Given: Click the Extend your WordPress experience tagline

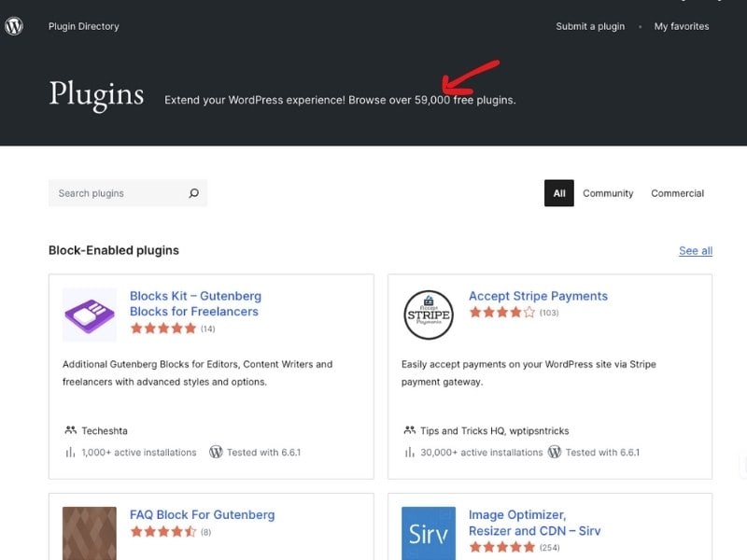Looking at the screenshot, I should pos(340,100).
